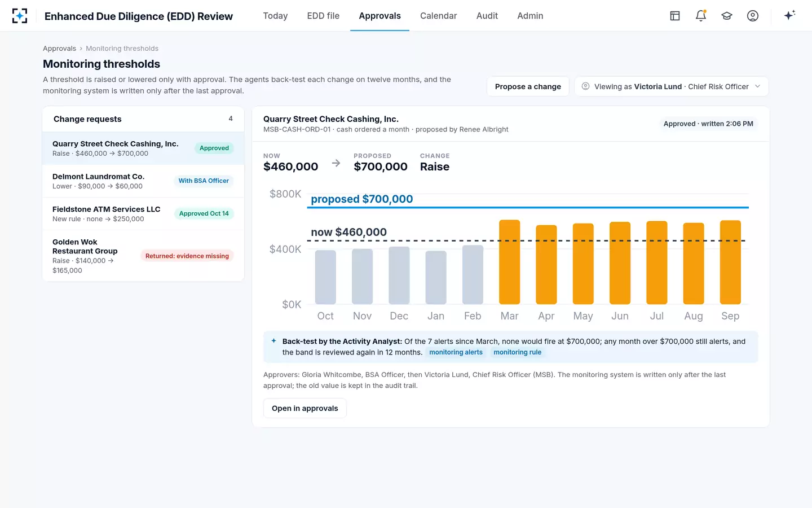The height and width of the screenshot is (508, 812).
Task: Click Open in approvals button
Action: point(305,408)
